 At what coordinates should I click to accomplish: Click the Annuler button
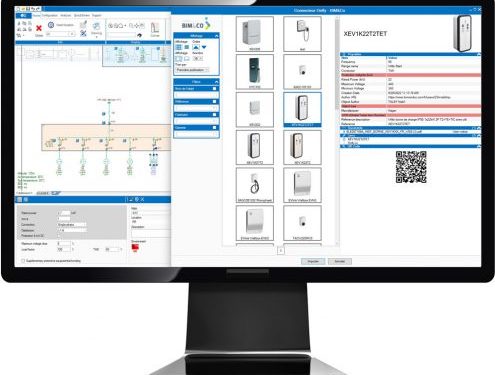click(x=339, y=261)
